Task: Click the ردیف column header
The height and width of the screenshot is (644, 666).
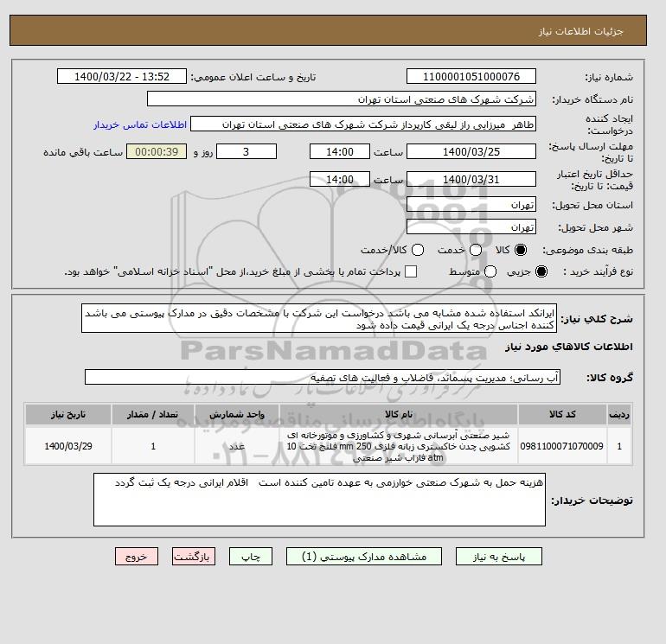Action: (619, 414)
